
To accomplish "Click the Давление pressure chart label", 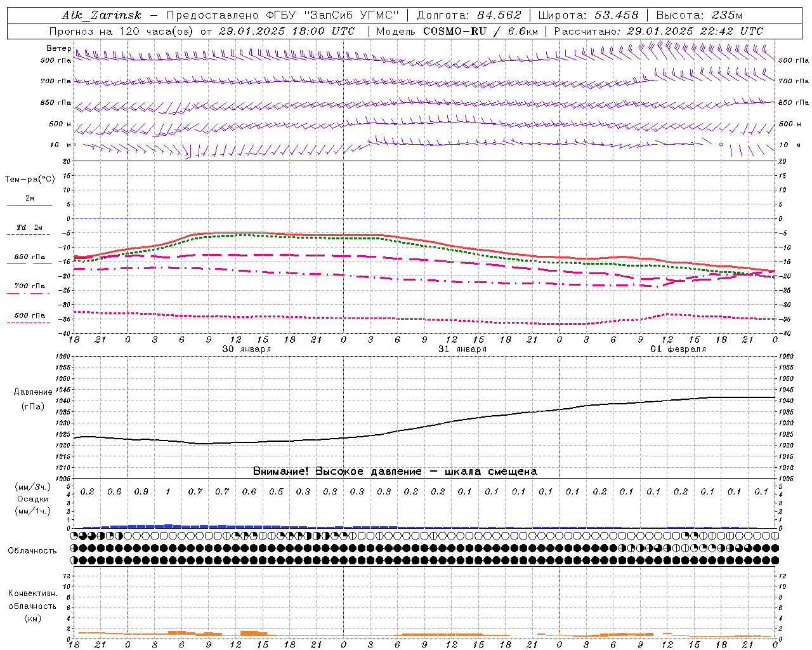I will click(33, 392).
